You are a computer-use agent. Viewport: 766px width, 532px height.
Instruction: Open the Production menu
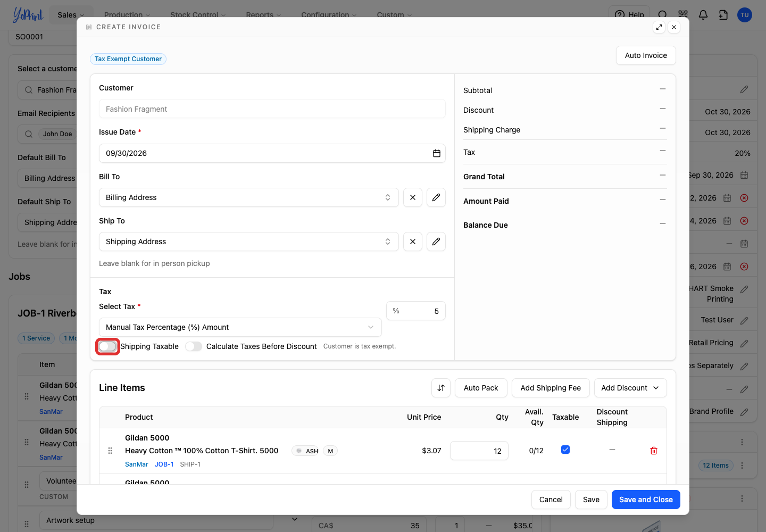click(x=127, y=15)
